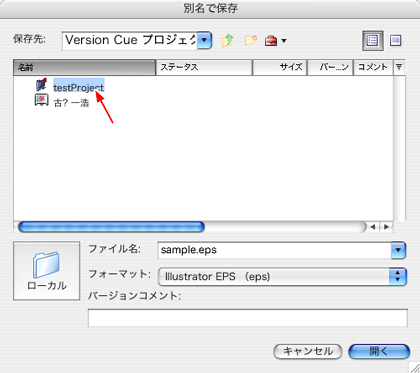Image resolution: width=420 pixels, height=373 pixels.
Task: Sort by the comment column header
Action: pyautogui.click(x=373, y=68)
